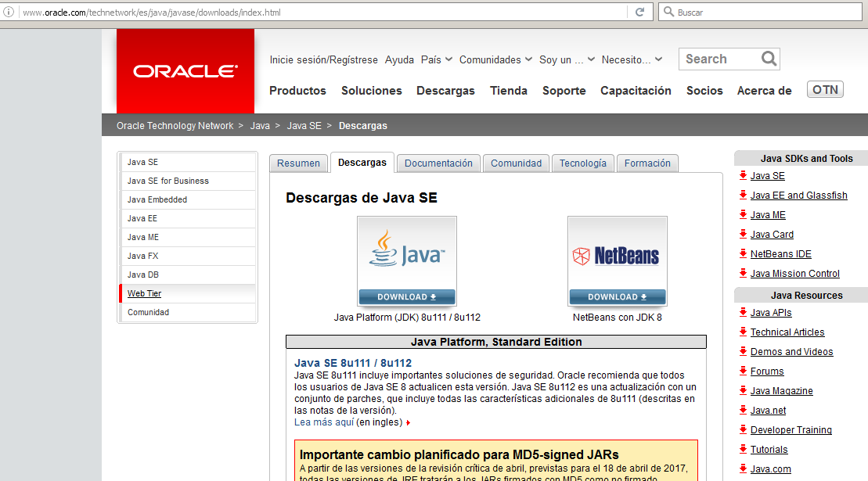
Task: Select Java SE for Business in sidebar
Action: pyautogui.click(x=188, y=181)
